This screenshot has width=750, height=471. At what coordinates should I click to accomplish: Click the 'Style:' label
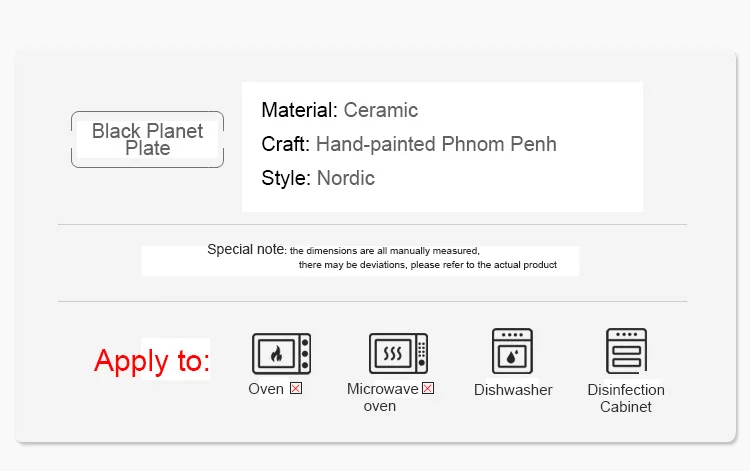(x=286, y=178)
